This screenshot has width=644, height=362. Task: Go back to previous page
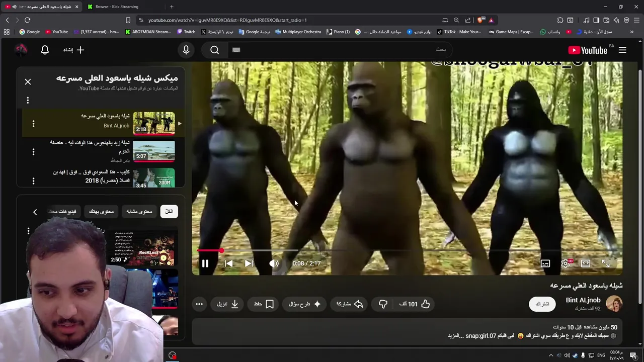click(7, 20)
